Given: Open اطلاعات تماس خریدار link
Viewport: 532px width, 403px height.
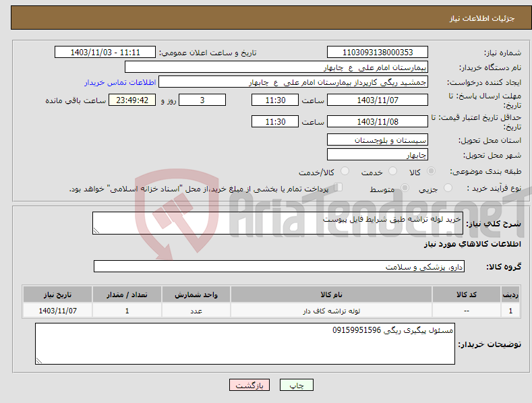Looking at the screenshot, I should click(x=120, y=82).
